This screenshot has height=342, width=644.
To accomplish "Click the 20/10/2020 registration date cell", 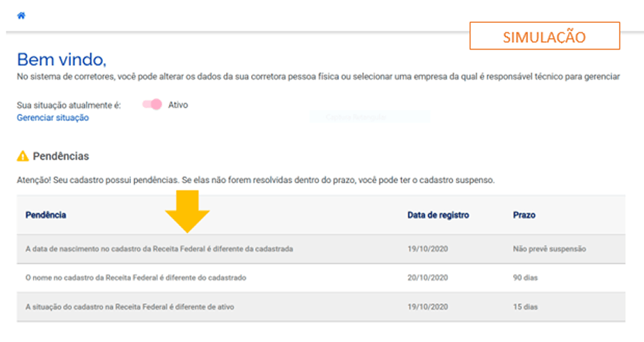I will (426, 278).
